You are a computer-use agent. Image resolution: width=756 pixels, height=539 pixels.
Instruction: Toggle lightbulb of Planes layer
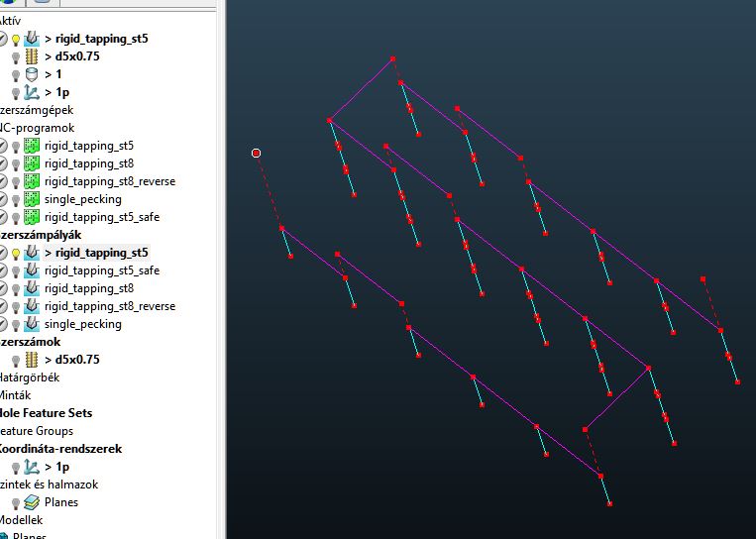[16, 503]
